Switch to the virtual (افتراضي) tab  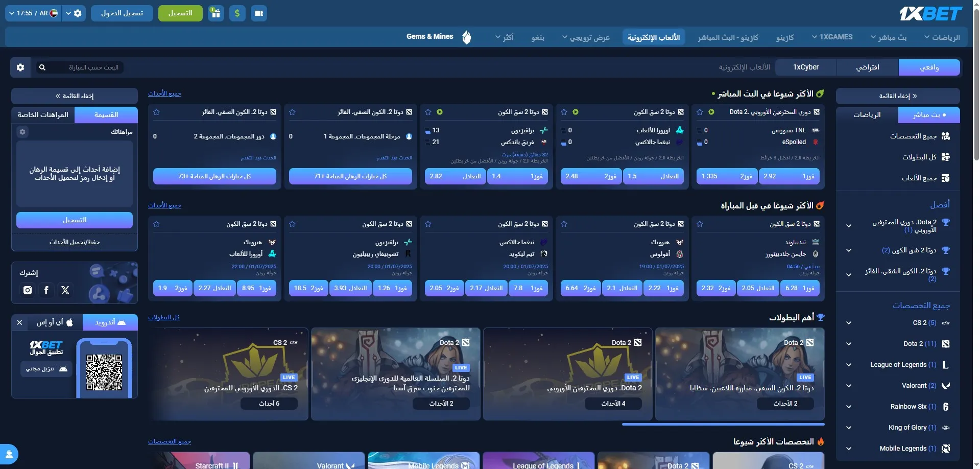pos(867,67)
